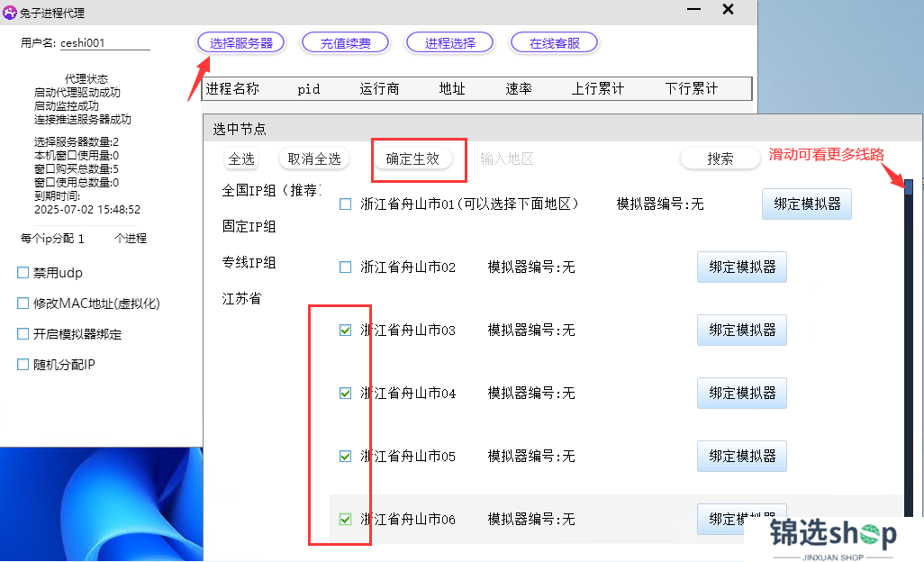This screenshot has height=562, width=924.
Task: Click 绑定模拟器 for 浙江省舟山市04
Action: coord(742,393)
